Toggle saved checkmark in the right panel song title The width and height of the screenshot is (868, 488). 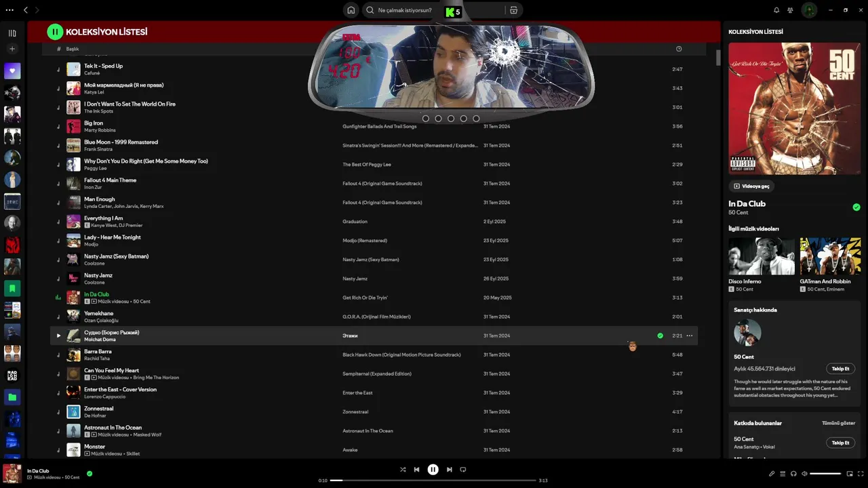coord(856,207)
